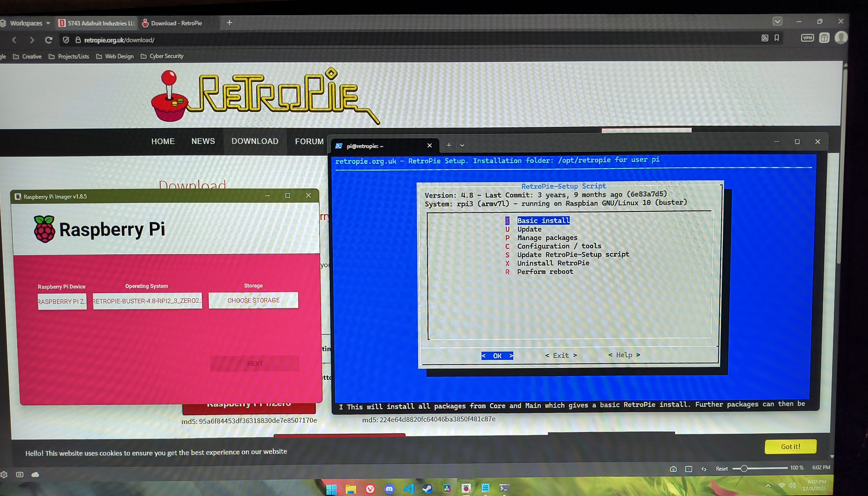Open the NEWS menu item
The height and width of the screenshot is (496, 868).
click(x=203, y=141)
